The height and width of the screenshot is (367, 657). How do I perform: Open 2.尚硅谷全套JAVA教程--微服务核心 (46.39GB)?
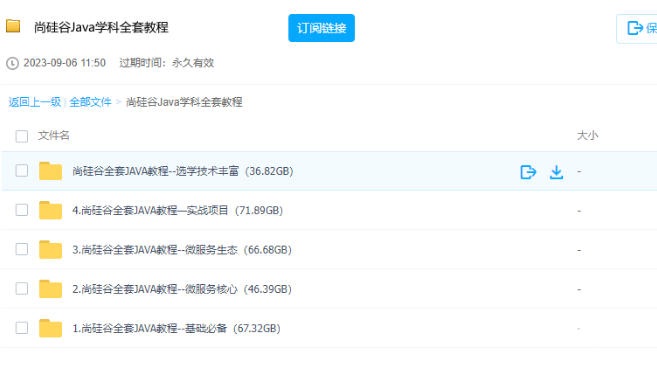tap(182, 289)
